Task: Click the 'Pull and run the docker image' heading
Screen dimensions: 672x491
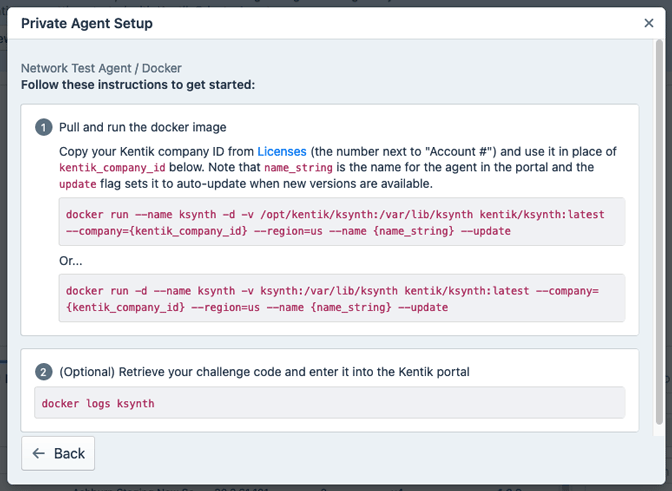Action: point(143,127)
